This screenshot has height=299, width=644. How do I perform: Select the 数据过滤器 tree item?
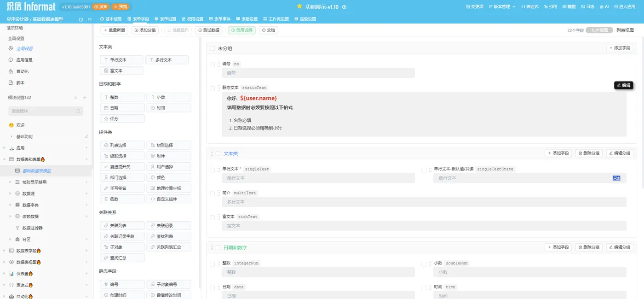click(32, 228)
